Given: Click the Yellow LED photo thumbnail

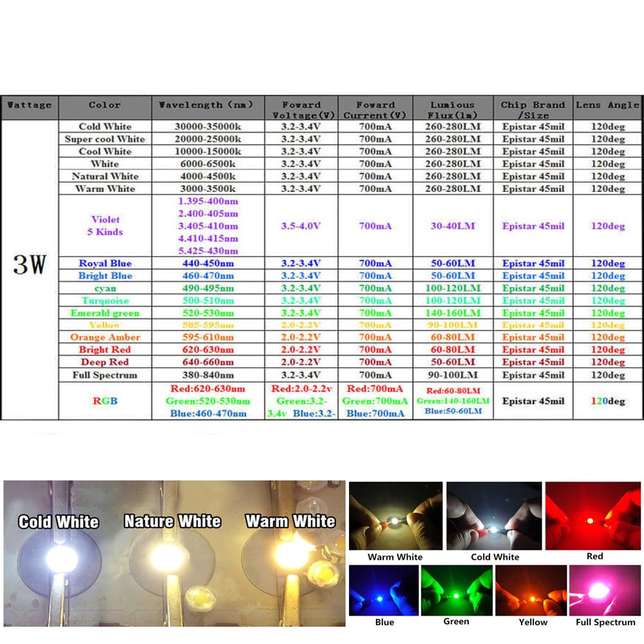Looking at the screenshot, I should (x=531, y=590).
